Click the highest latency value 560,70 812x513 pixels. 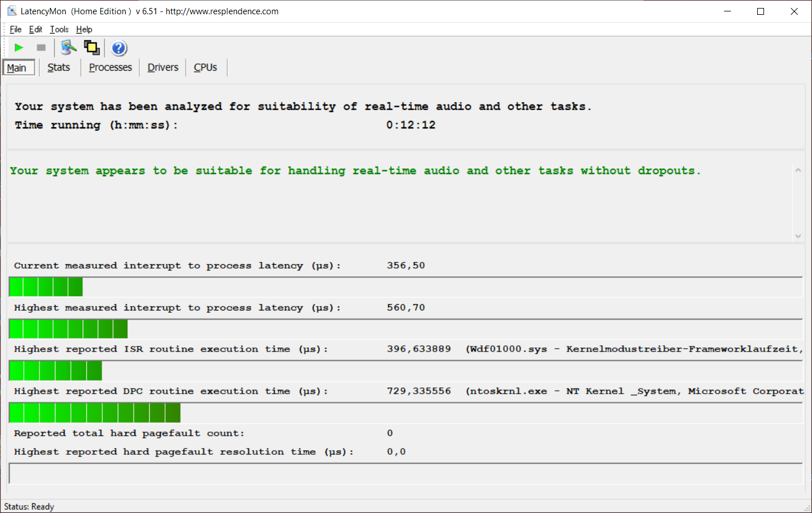click(406, 308)
